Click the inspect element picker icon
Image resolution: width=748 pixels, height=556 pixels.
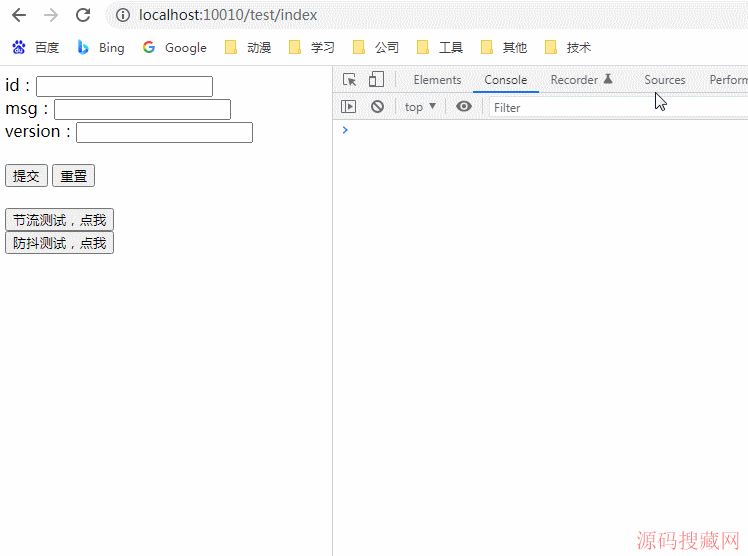coord(350,80)
